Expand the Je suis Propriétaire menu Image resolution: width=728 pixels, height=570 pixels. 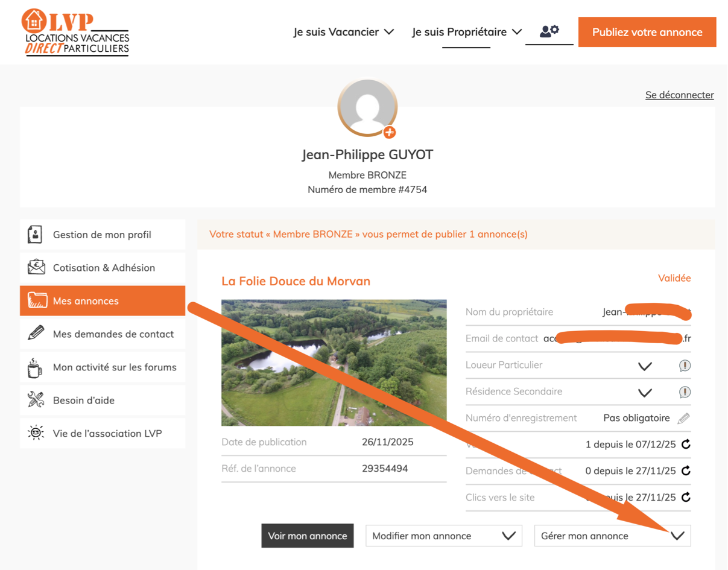pos(466,32)
